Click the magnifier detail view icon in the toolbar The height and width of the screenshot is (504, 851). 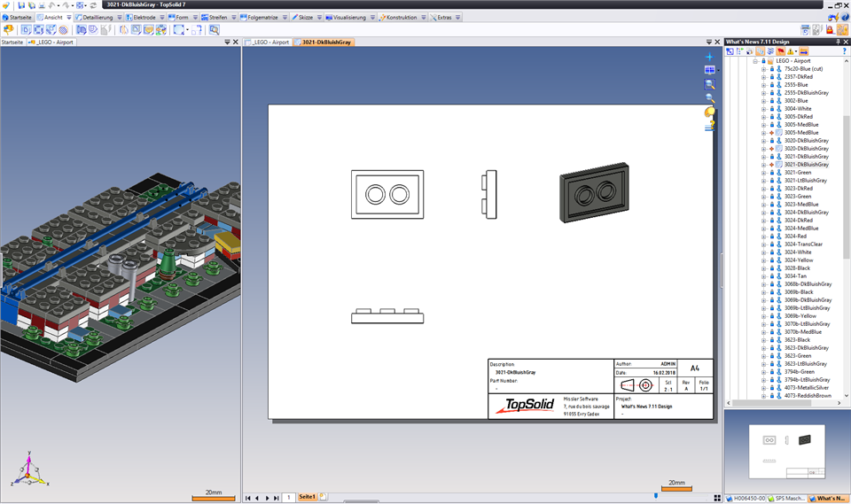click(x=215, y=30)
